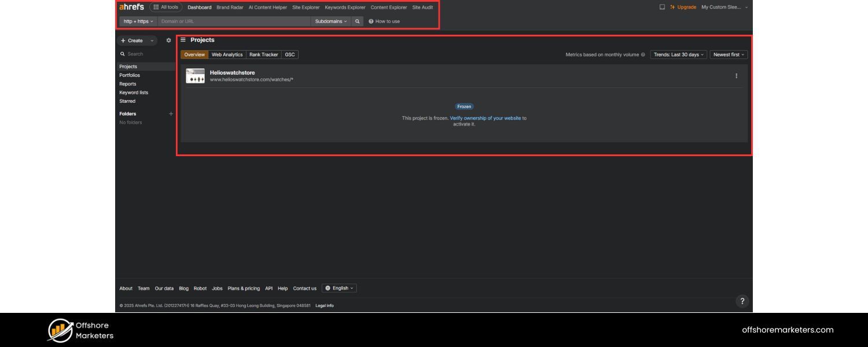Click the Domain or URL input field
The width and height of the screenshot is (868, 347).
[x=234, y=21]
